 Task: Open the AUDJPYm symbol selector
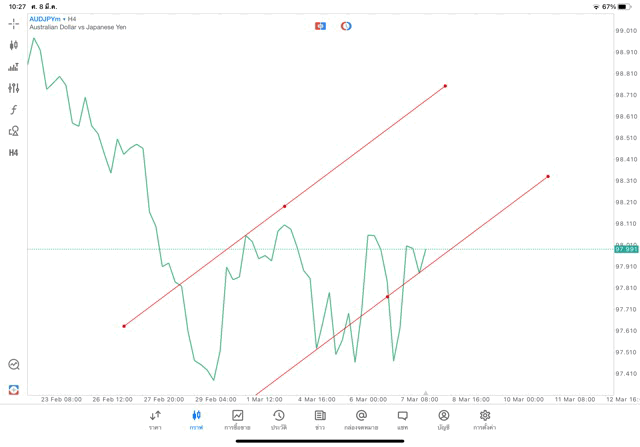[45, 19]
